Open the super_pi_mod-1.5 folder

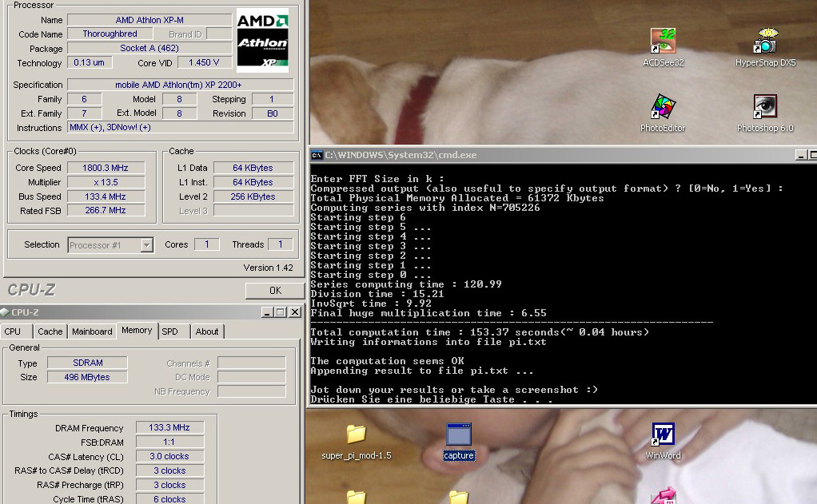(357, 442)
